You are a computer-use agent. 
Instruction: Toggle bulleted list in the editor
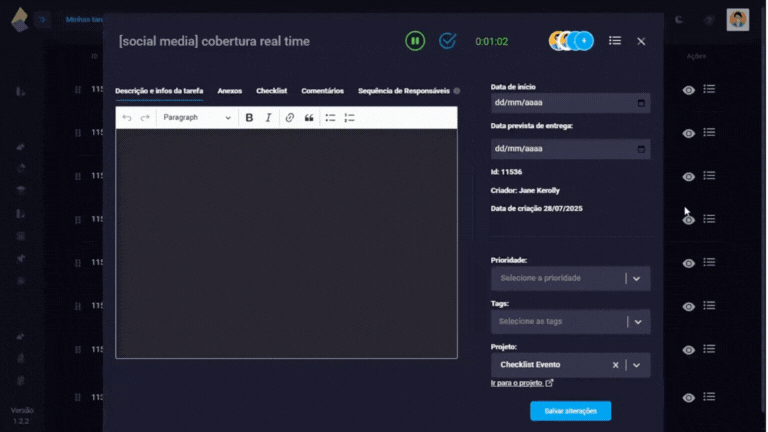point(330,118)
